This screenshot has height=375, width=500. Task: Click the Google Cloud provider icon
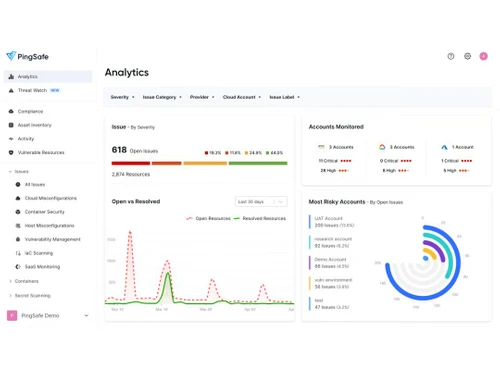tap(382, 147)
